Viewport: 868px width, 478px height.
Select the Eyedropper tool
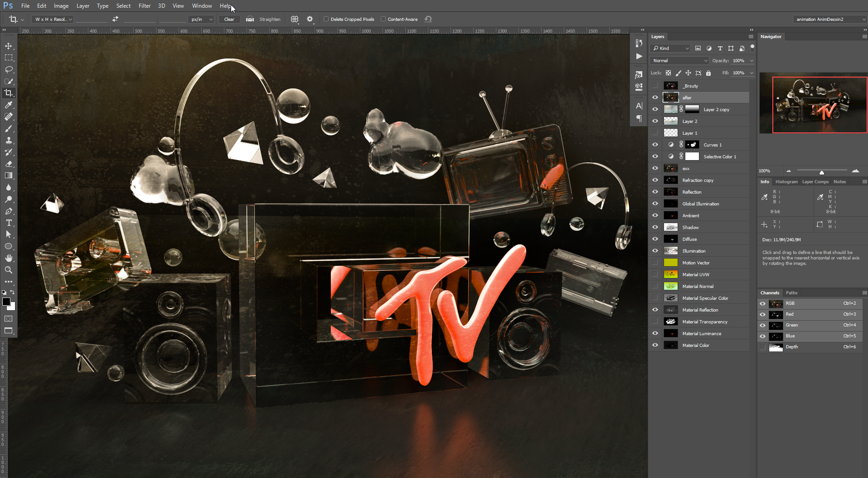point(9,105)
